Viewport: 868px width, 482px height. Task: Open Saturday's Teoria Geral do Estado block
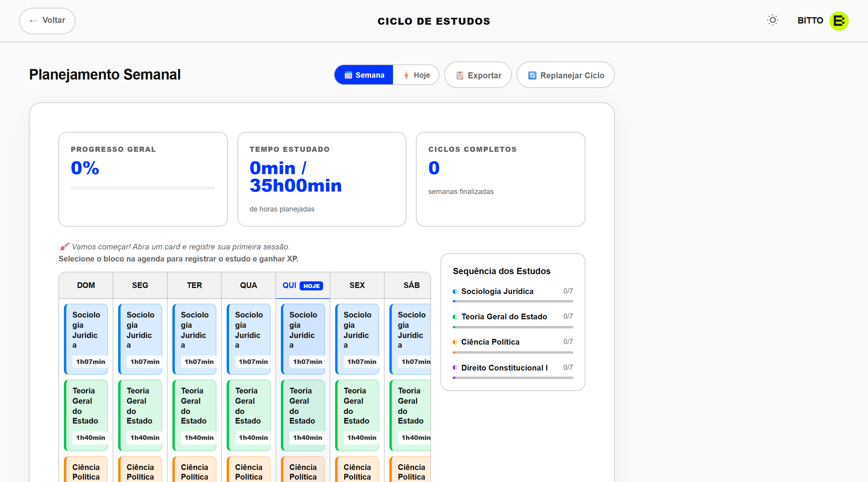[410, 415]
